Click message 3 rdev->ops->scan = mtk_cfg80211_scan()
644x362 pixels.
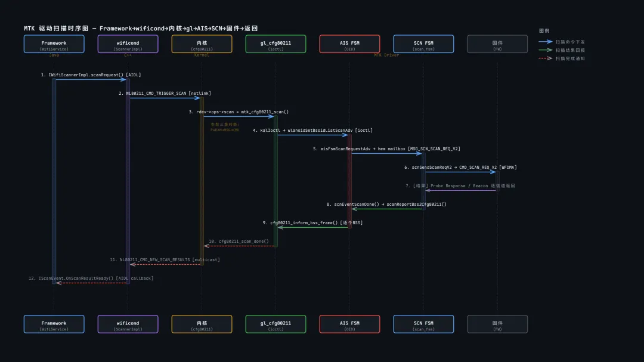pyautogui.click(x=239, y=112)
